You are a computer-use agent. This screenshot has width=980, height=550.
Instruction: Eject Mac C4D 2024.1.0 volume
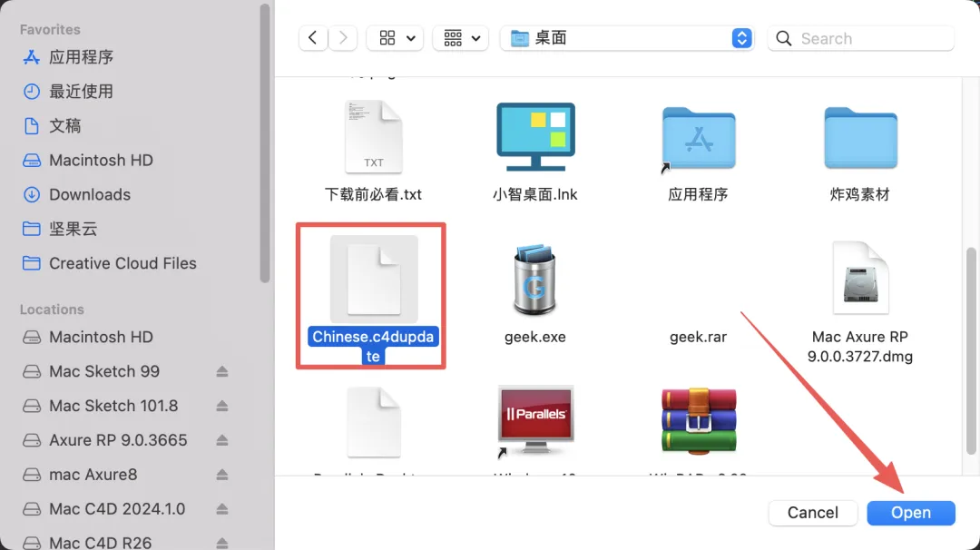coord(222,509)
